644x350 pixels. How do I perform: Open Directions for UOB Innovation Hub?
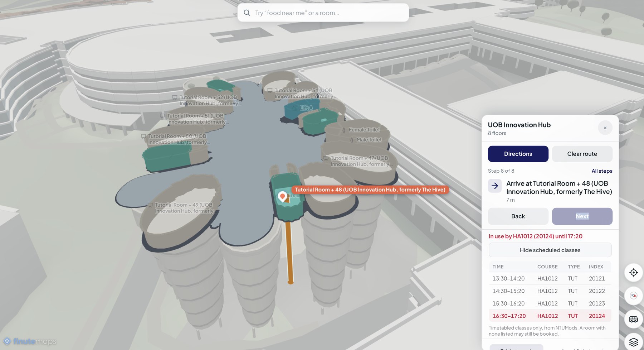518,154
